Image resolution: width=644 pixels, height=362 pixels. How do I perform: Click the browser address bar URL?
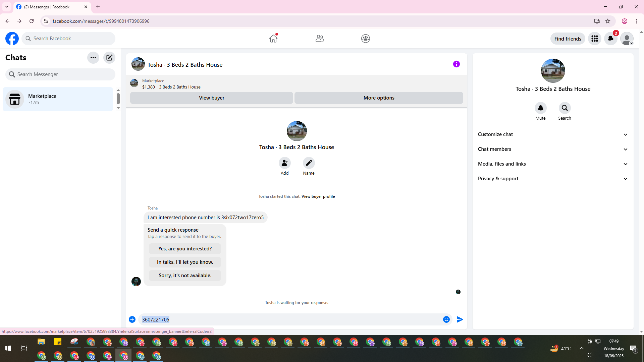[101, 21]
